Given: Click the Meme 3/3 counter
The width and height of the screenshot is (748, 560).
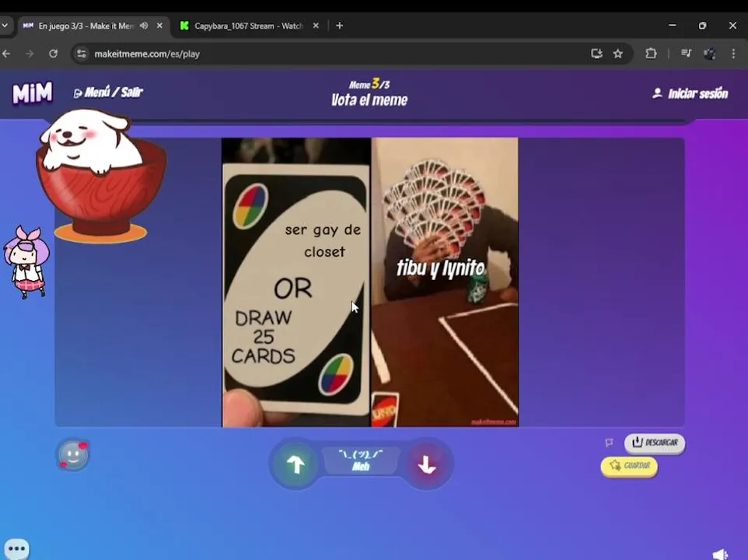Looking at the screenshot, I should point(369,85).
